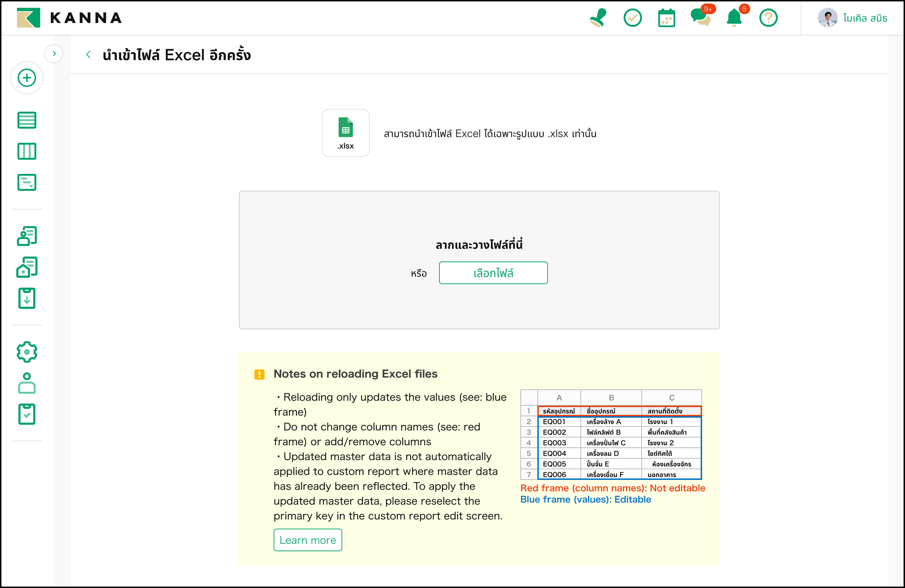Open the board columns view icon in sidebar

point(27,151)
